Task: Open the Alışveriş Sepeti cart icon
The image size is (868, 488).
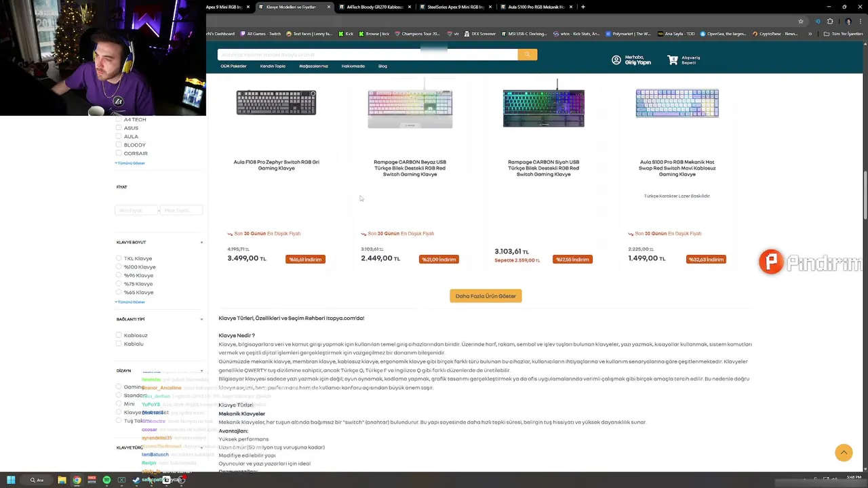Action: (673, 60)
